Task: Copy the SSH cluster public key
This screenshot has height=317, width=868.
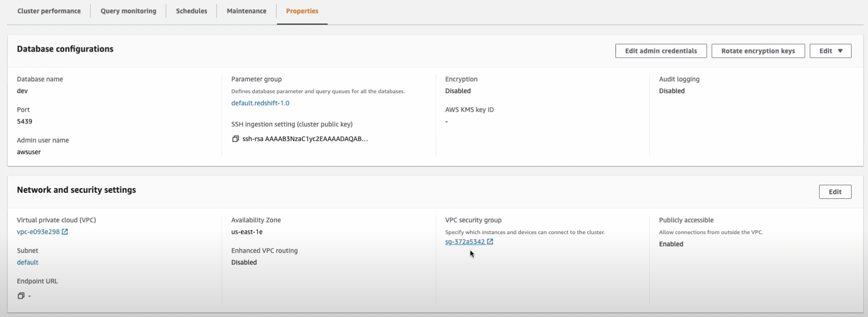Action: [x=236, y=139]
